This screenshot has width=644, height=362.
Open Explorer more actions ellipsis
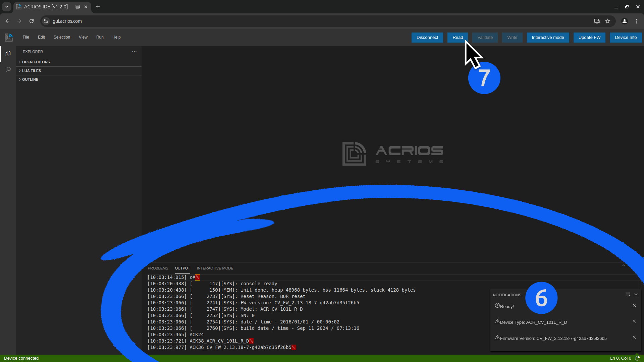[134, 51]
